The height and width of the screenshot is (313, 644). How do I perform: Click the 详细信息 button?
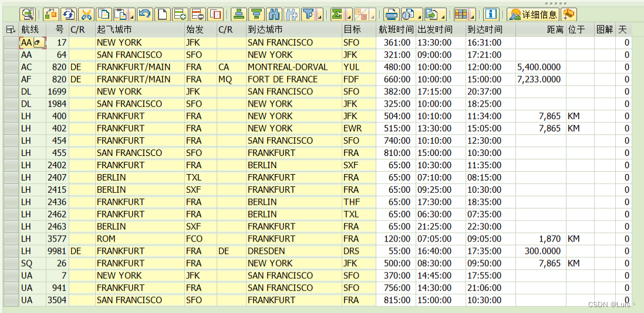coord(533,14)
